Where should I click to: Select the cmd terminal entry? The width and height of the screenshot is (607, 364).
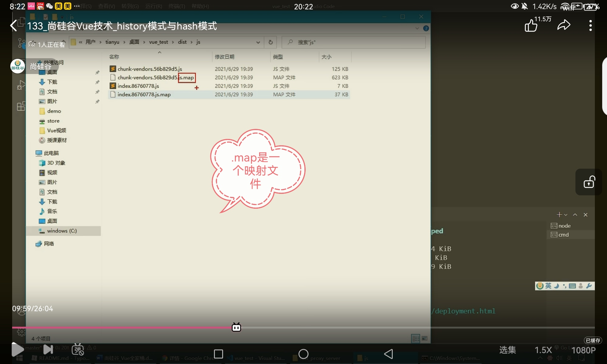[563, 235]
